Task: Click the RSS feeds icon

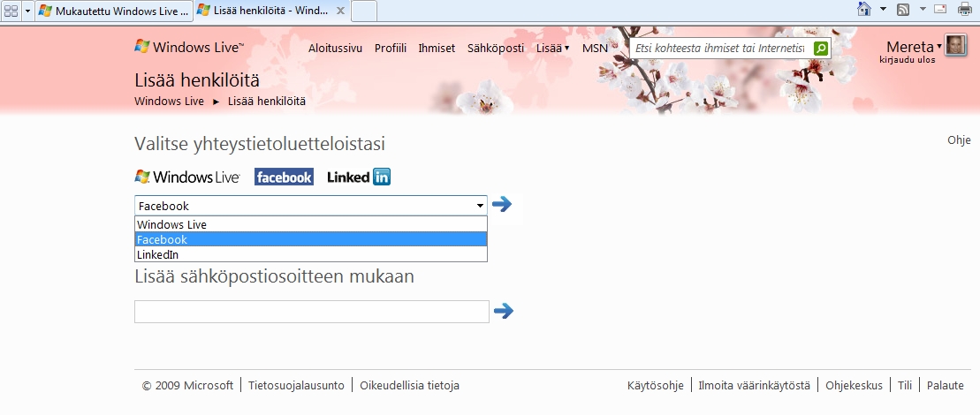Action: [903, 10]
